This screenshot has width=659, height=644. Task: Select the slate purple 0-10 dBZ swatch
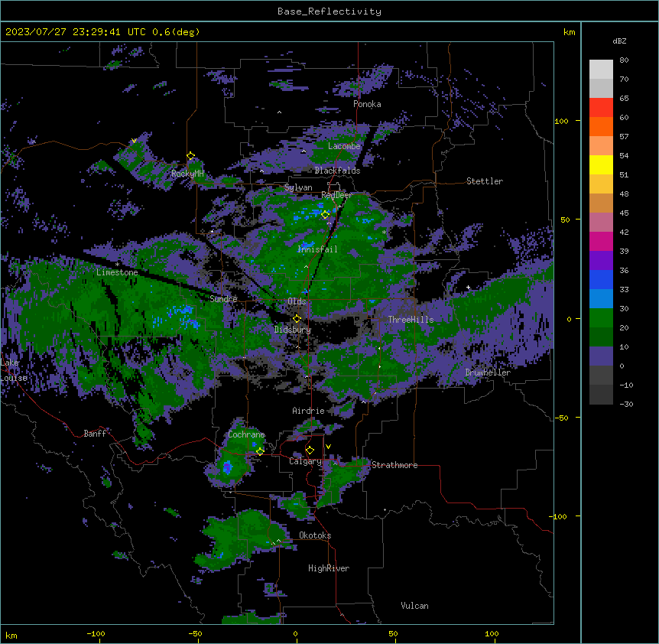click(601, 356)
